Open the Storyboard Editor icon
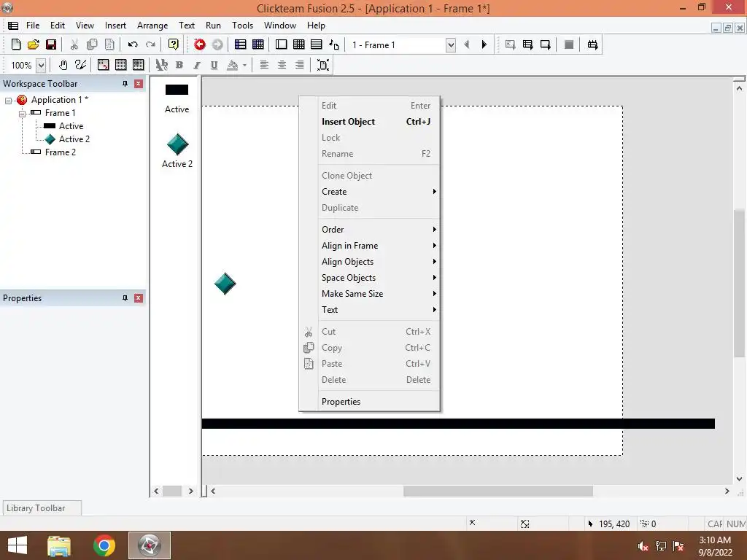Image resolution: width=747 pixels, height=560 pixels. coord(241,44)
